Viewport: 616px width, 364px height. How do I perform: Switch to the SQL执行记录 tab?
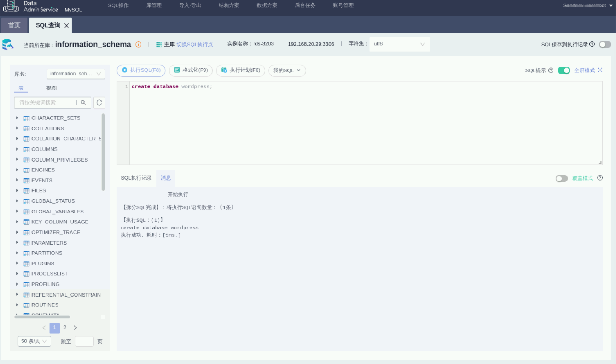point(136,178)
